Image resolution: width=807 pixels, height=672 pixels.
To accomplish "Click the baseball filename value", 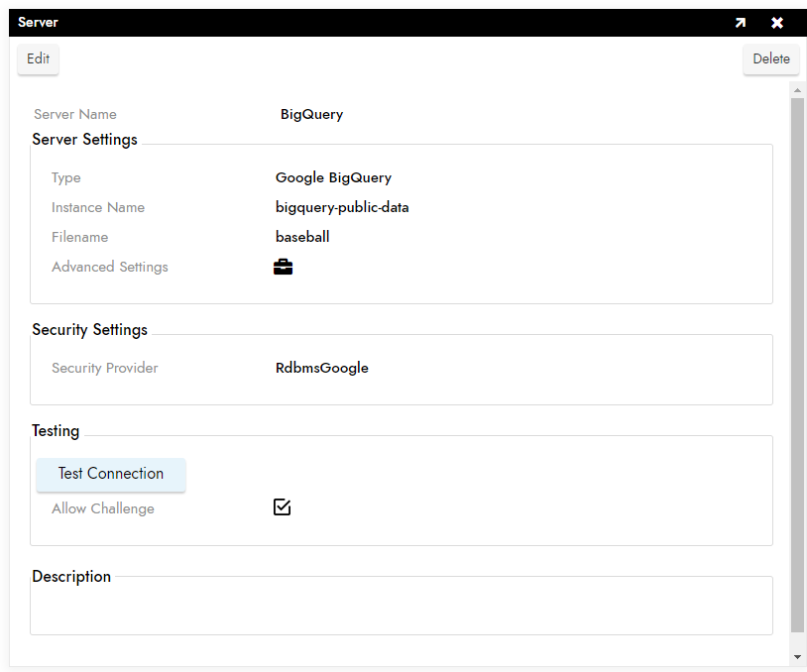I will point(302,237).
